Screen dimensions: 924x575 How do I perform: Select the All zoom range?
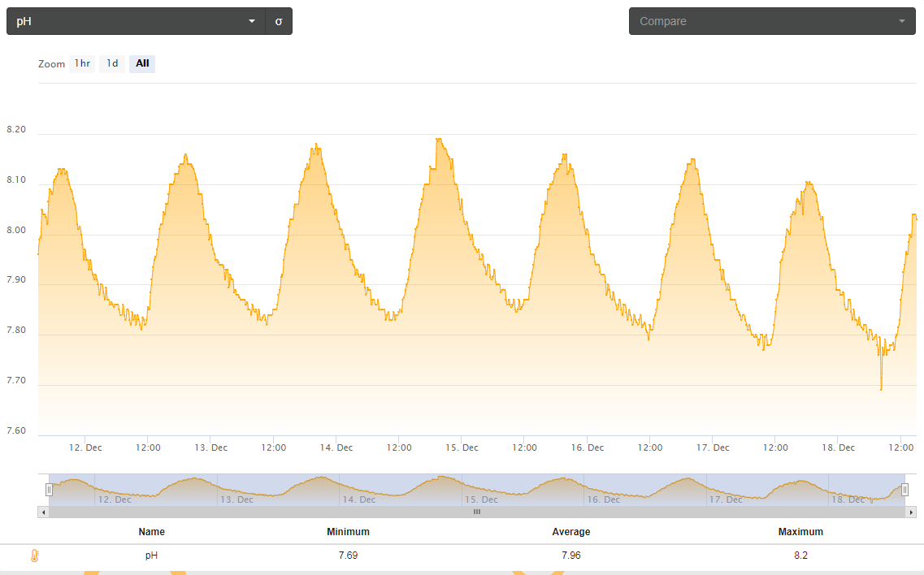click(142, 63)
